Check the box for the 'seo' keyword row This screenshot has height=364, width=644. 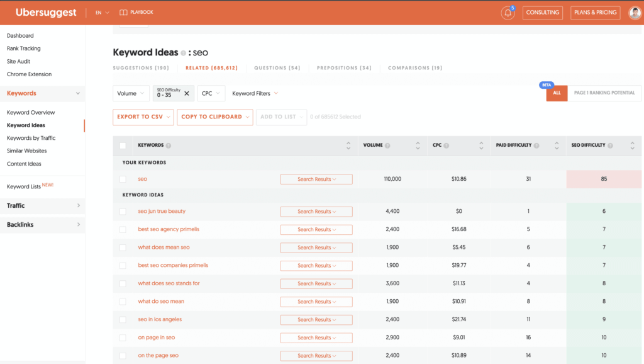tap(123, 179)
